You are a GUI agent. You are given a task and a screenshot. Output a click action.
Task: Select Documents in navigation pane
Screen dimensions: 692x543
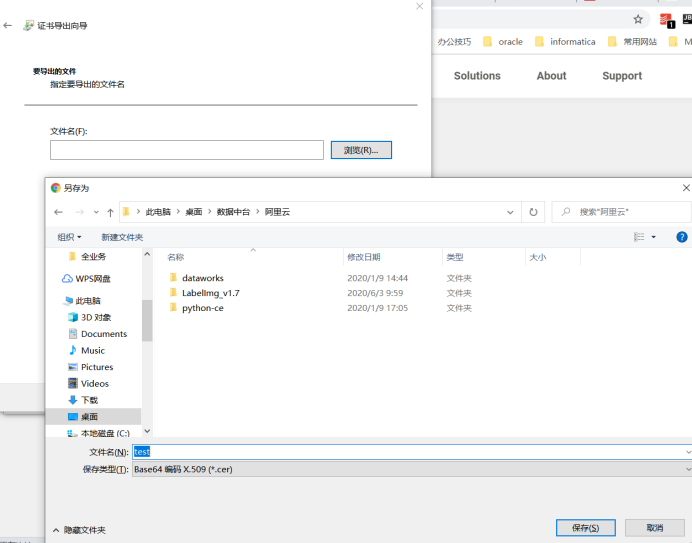98,334
